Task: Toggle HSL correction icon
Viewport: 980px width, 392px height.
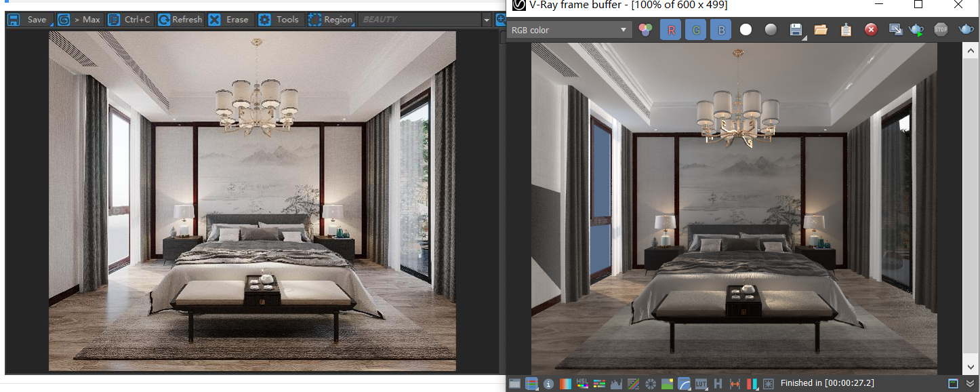Action: click(x=582, y=384)
